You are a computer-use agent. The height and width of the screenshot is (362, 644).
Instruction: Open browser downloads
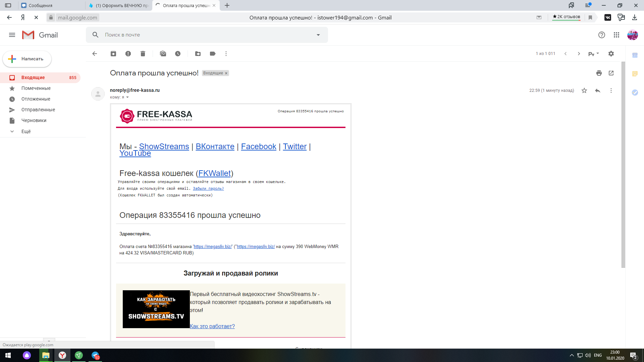(635, 17)
